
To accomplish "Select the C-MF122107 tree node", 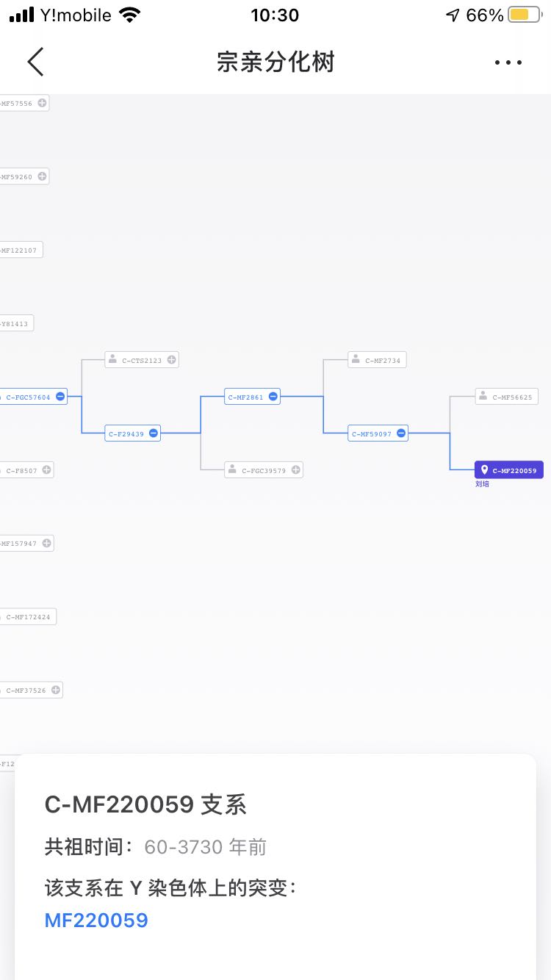I will tap(21, 251).
